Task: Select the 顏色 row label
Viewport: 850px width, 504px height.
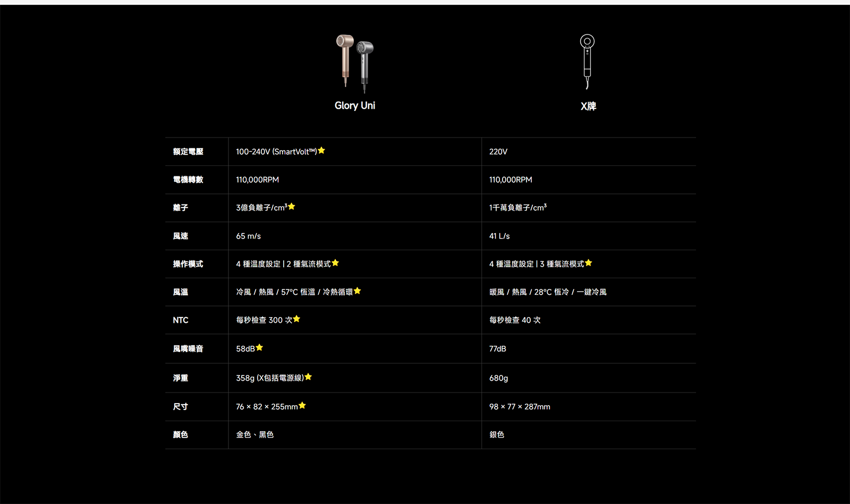Action: point(181,435)
